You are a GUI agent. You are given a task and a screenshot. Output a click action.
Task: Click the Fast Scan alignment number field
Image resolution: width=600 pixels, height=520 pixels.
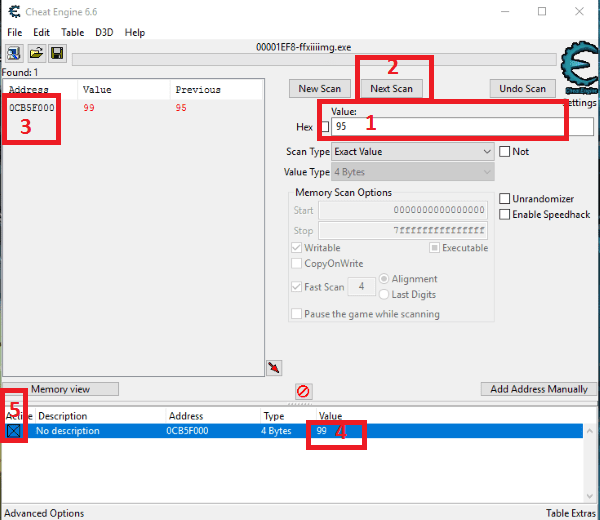(x=361, y=286)
